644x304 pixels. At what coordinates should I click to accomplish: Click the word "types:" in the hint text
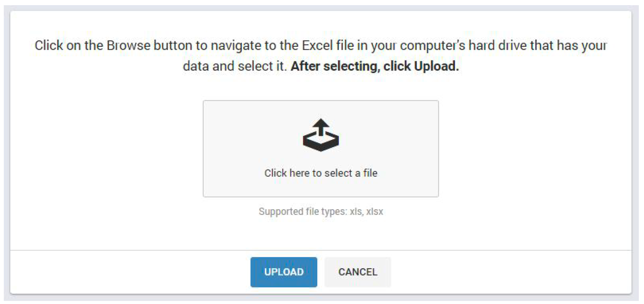(334, 211)
